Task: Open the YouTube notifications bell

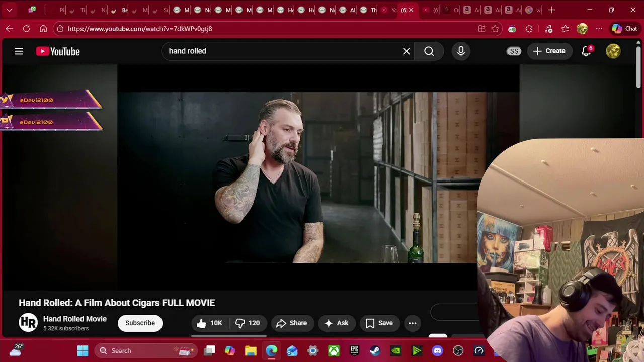Action: click(586, 51)
